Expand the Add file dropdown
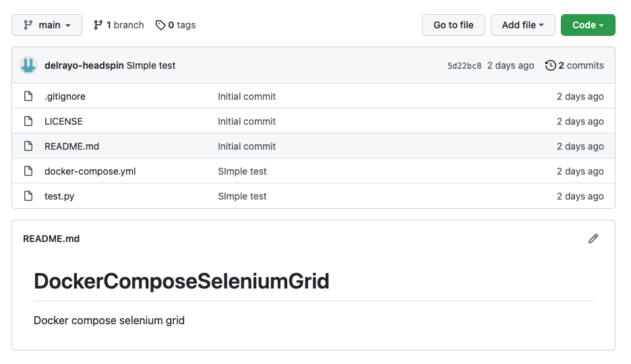Viewport: 631px width, 364px height. (522, 25)
